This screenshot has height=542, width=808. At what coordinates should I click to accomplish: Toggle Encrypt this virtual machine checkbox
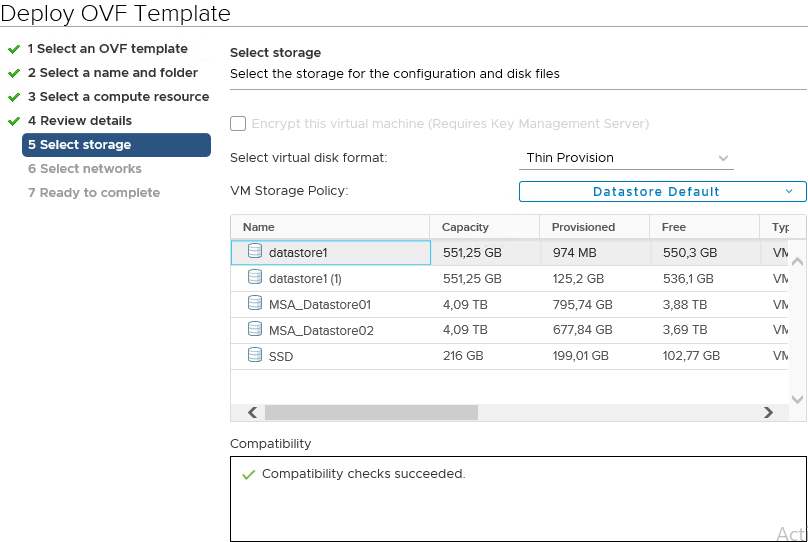click(238, 124)
